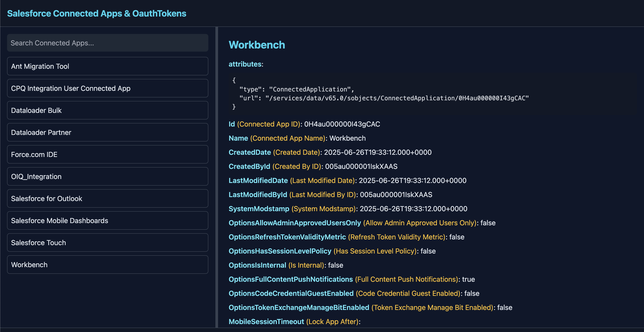
Task: Open the Force.com IDE entry
Action: 107,154
